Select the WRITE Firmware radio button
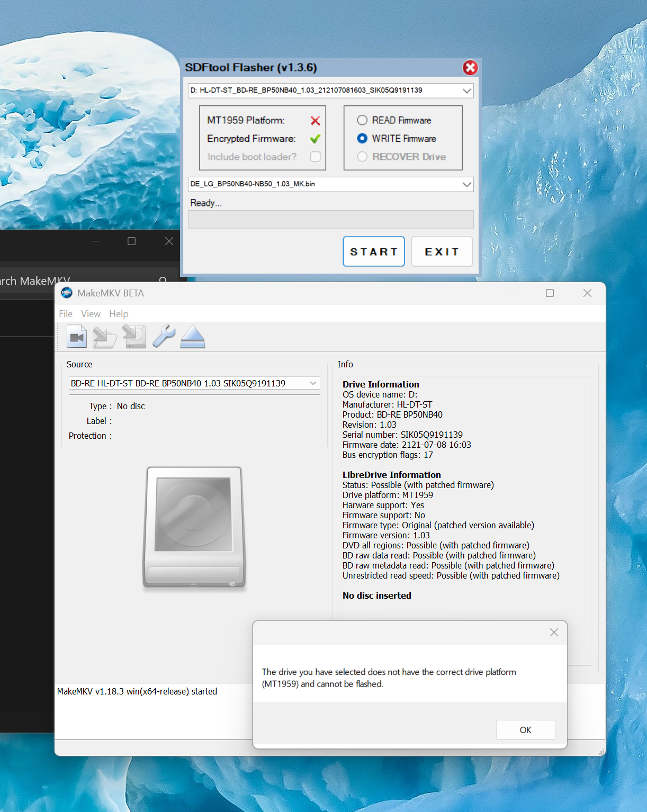This screenshot has width=647, height=812. (x=362, y=138)
